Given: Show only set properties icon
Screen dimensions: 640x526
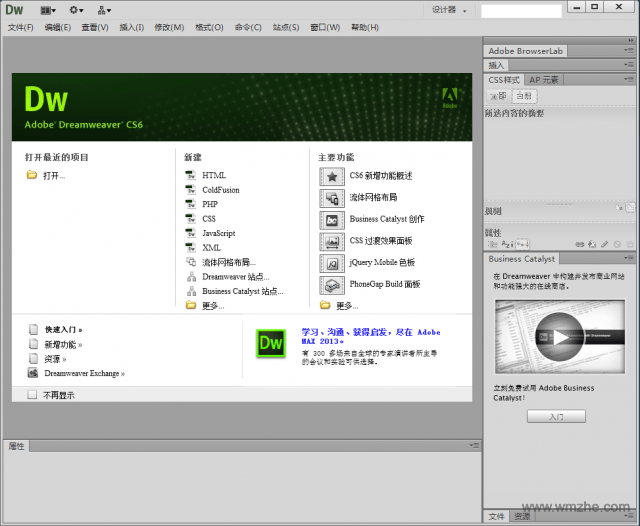Looking at the screenshot, I should click(522, 244).
